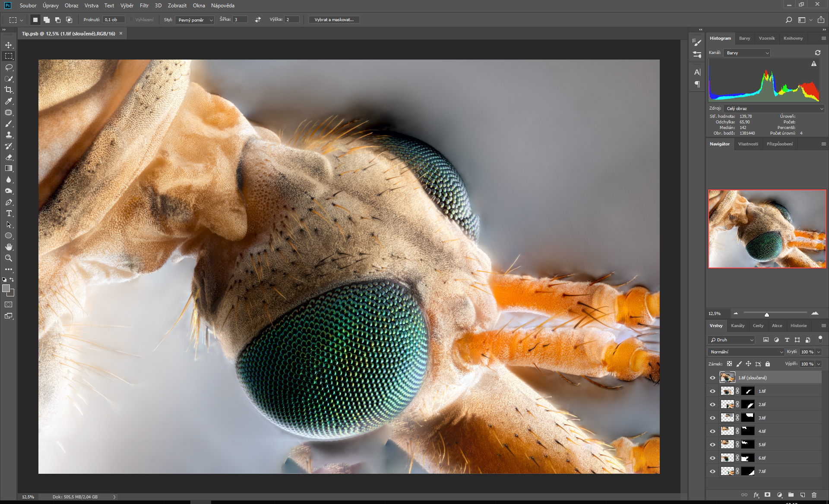Activate the Hand tool

(9, 247)
